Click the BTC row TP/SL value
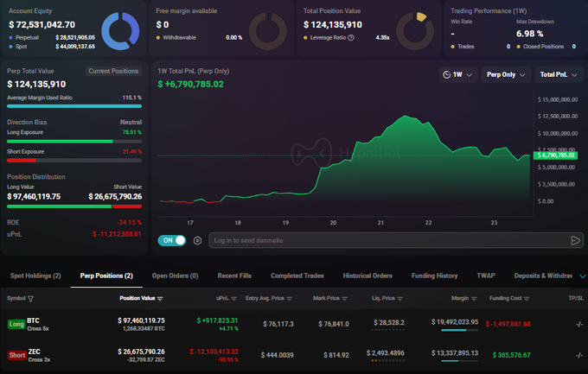The width and height of the screenshot is (588, 374). [x=579, y=324]
